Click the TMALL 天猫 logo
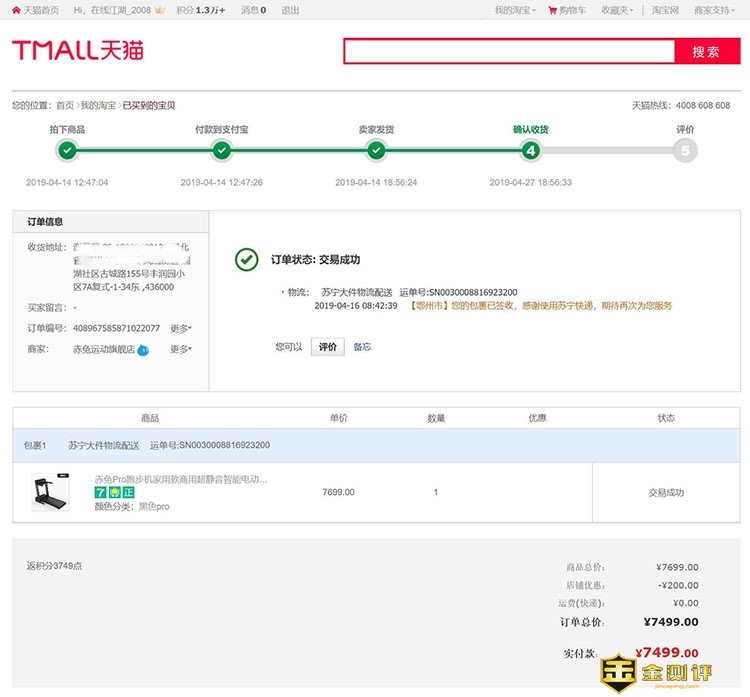 [77, 50]
